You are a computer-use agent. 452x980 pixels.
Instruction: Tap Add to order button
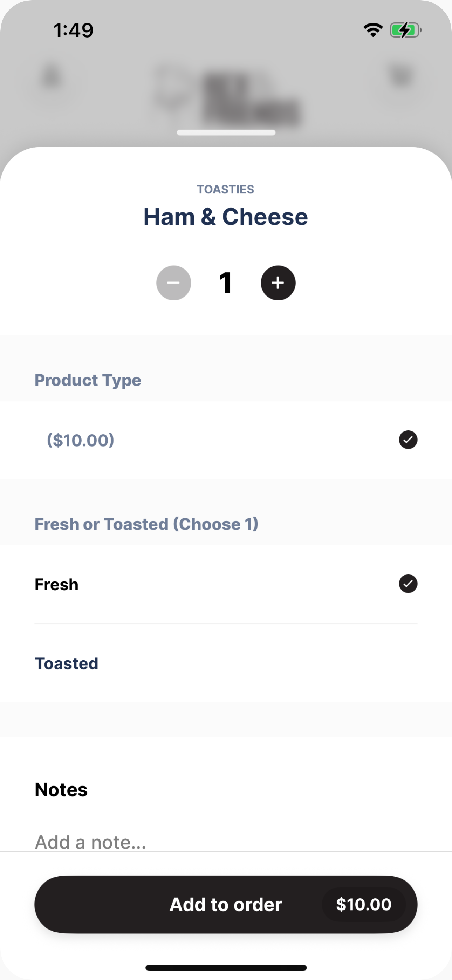[x=226, y=904]
